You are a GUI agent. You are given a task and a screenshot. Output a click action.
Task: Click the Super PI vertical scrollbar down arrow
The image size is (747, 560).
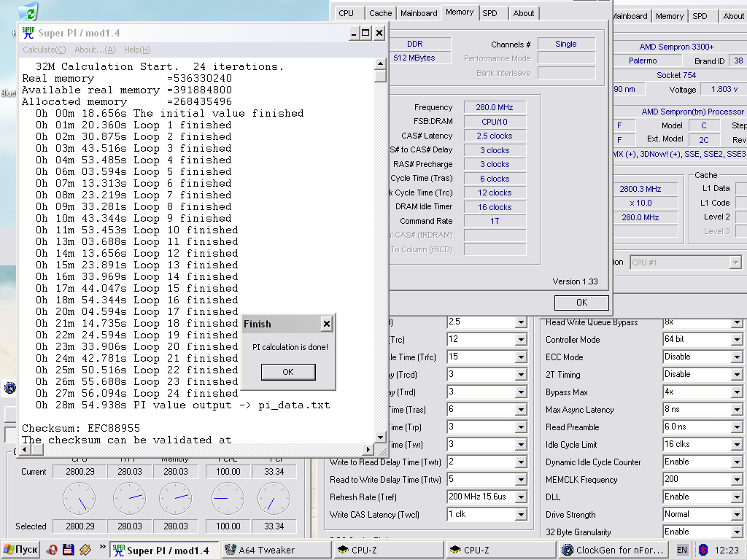coord(380,437)
